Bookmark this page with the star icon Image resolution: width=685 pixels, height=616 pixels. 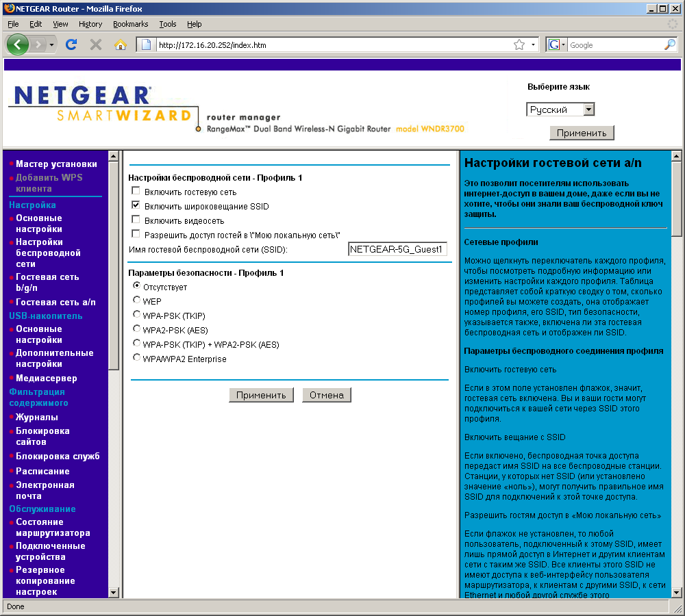click(519, 44)
